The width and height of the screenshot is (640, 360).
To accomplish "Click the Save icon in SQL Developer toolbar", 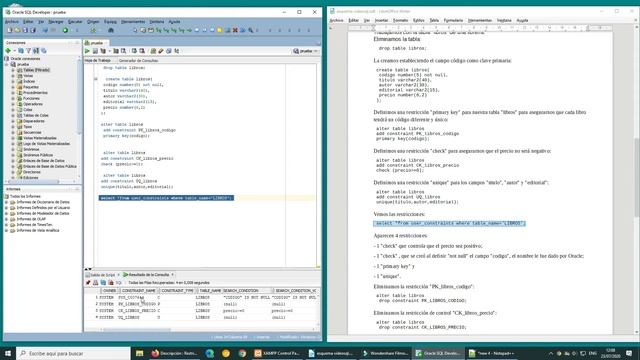I will pyautogui.click(x=25, y=30).
